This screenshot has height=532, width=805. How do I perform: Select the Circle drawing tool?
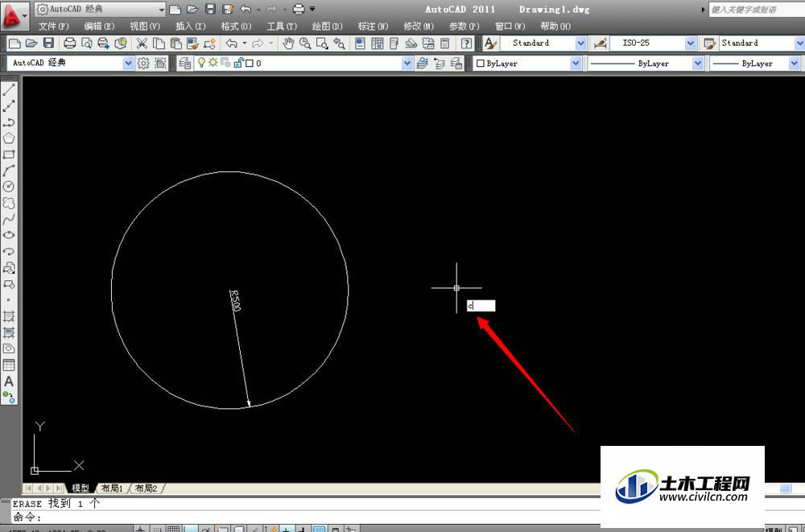(9, 187)
